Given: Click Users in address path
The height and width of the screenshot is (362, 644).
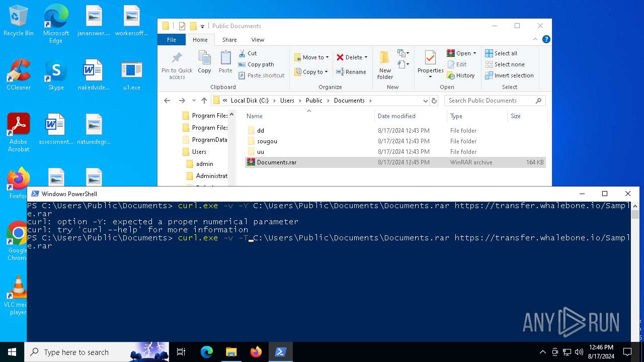Looking at the screenshot, I should pos(287,101).
